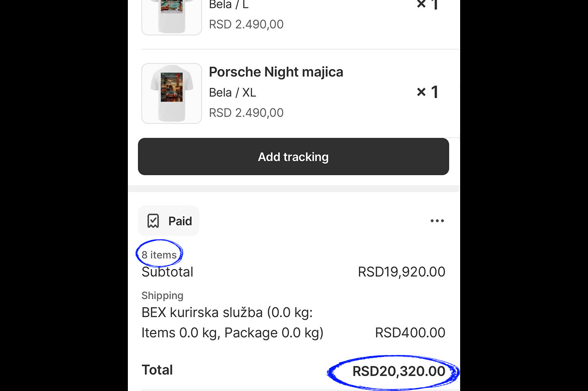Click the Paid receipt checkmark icon

pyautogui.click(x=154, y=221)
